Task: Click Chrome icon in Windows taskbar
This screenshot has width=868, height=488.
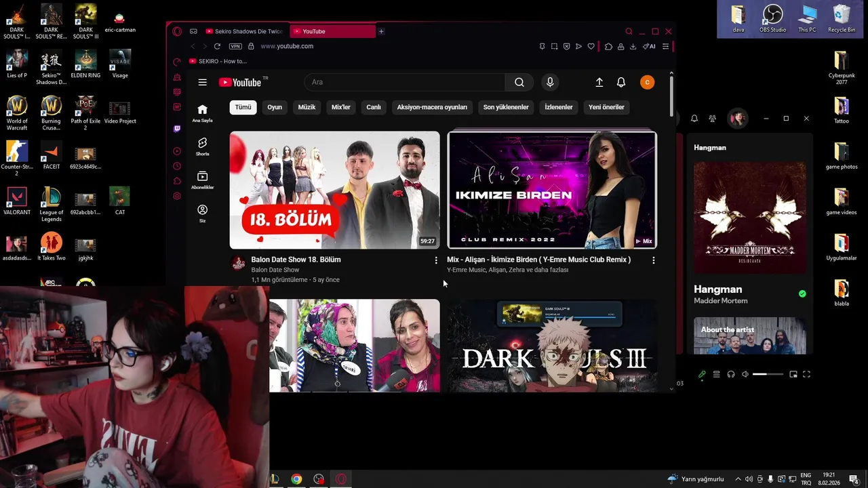Action: [x=296, y=479]
